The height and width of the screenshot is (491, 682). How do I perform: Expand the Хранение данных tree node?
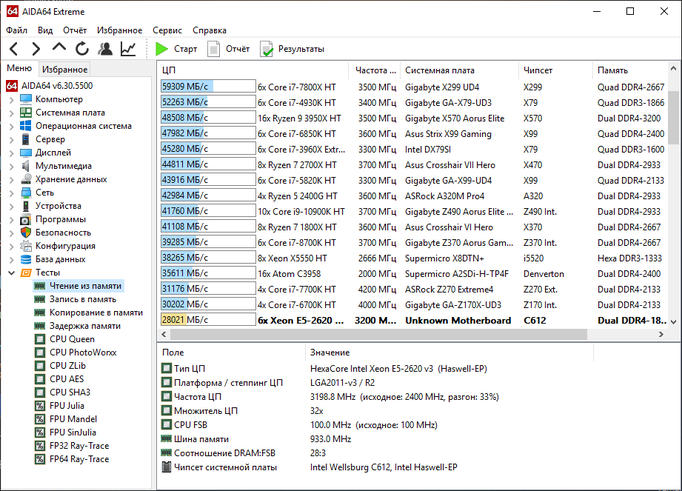[x=12, y=180]
